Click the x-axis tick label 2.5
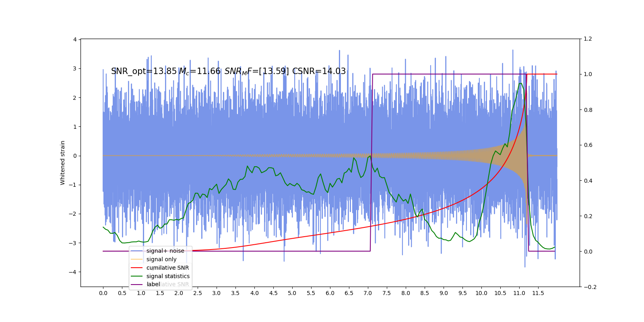 pyautogui.click(x=198, y=293)
